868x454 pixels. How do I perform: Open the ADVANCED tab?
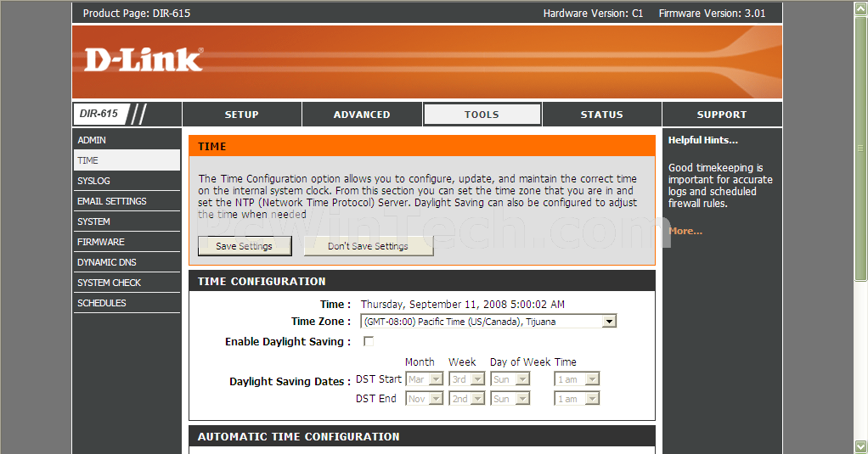coord(362,115)
